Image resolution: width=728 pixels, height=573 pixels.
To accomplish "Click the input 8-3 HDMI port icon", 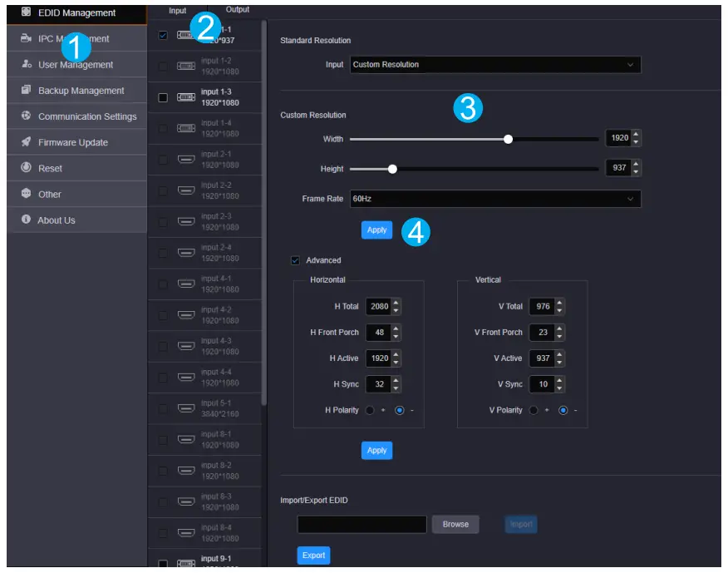I will (x=186, y=502).
